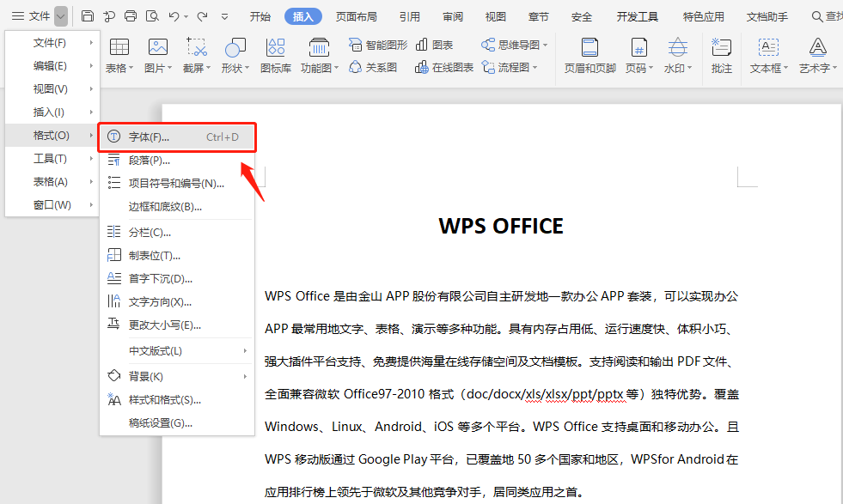Open the quick access toolbar customize arrow

[225, 16]
